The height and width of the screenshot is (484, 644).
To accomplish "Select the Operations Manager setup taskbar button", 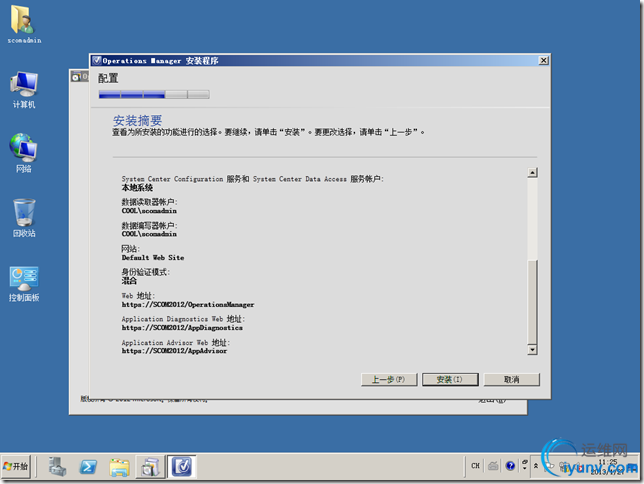I will click(182, 467).
